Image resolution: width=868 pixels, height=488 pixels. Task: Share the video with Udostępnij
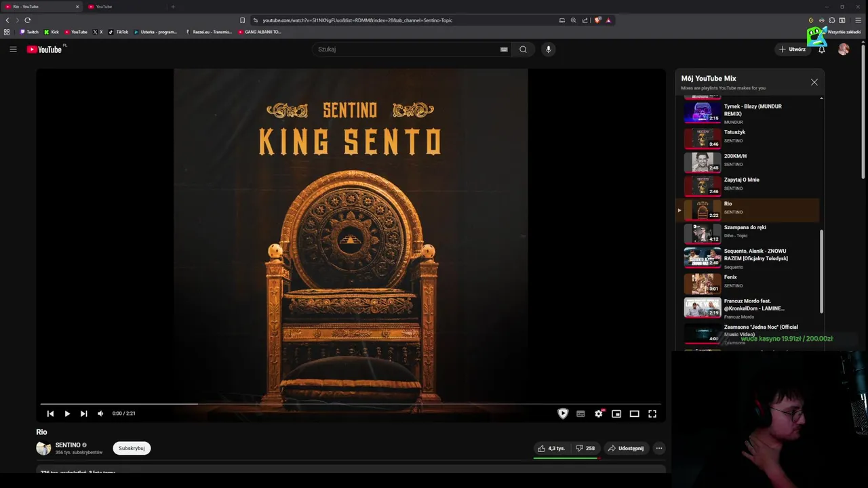click(626, 448)
